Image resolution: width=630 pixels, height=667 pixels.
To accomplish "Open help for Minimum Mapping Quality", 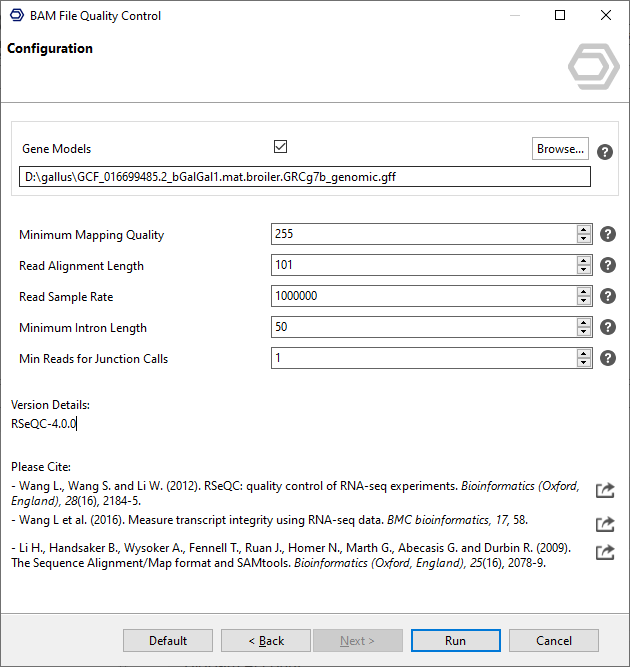I will [607, 234].
